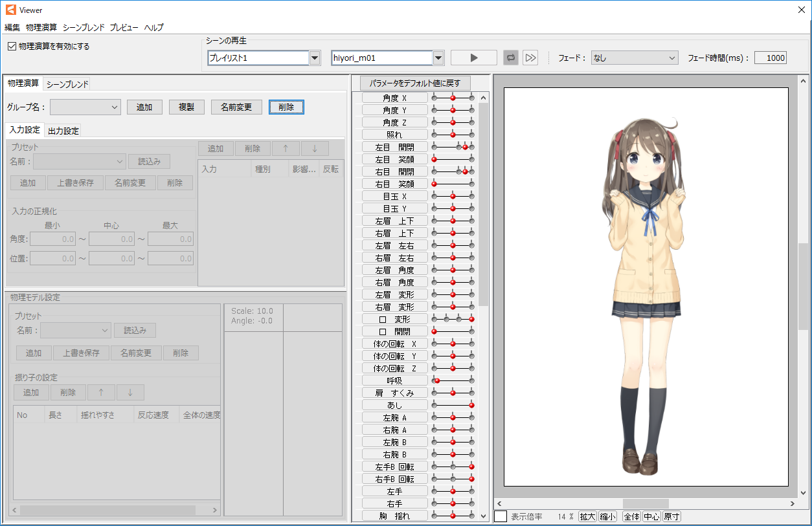This screenshot has width=812, height=526.
Task: Click the 左目 開閉 slider
Action: point(453,147)
